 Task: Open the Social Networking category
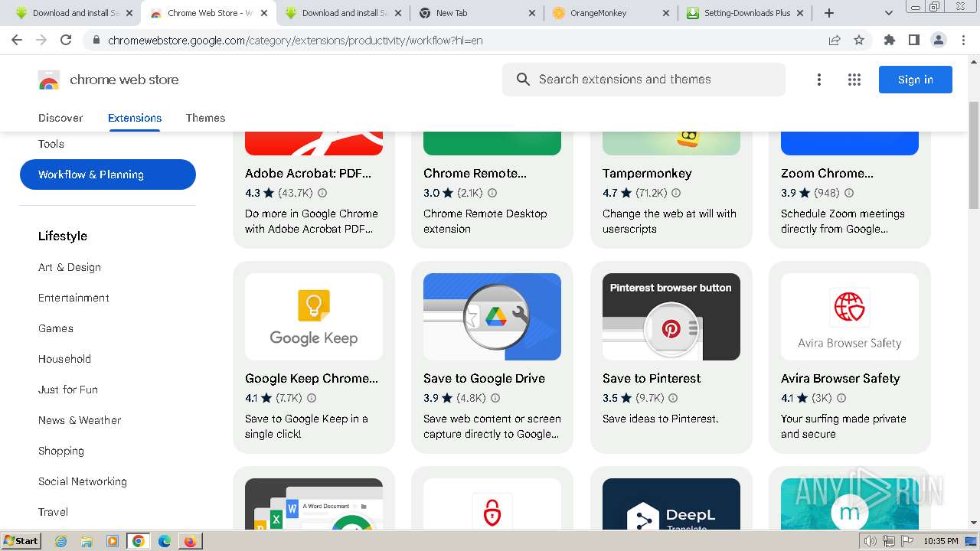(83, 481)
